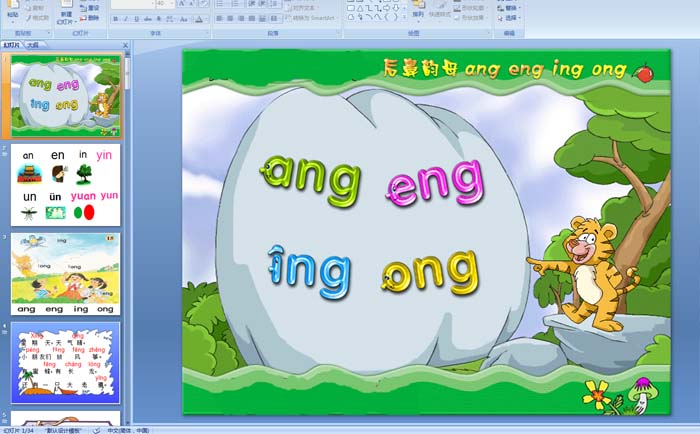700x434 pixels.
Task: Click the Reset (重设) slide button
Action: pyautogui.click(x=89, y=8)
